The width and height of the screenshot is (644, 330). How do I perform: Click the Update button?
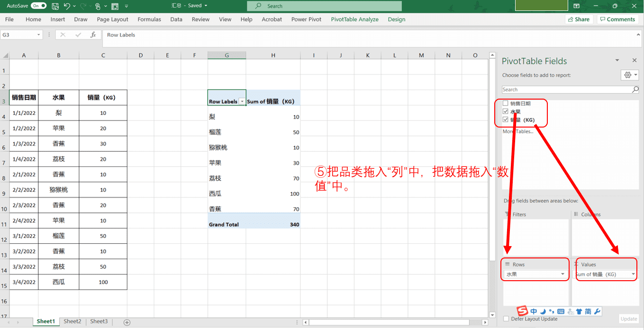[629, 319]
